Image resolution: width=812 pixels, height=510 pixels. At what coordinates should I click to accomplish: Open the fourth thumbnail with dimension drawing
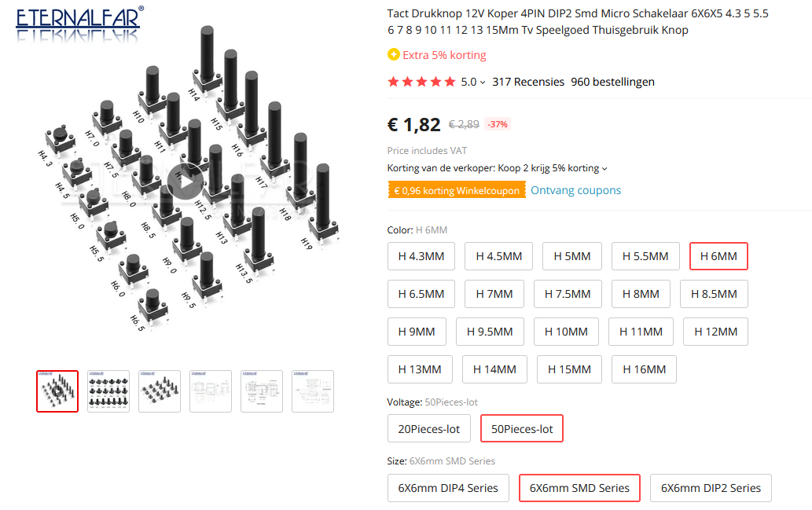pos(210,391)
